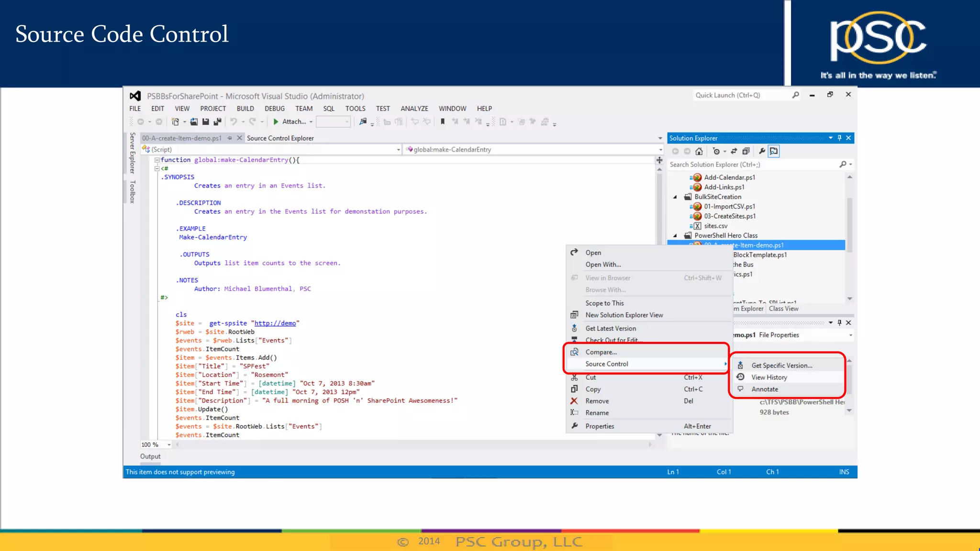Collapse the comment block region

156,169
